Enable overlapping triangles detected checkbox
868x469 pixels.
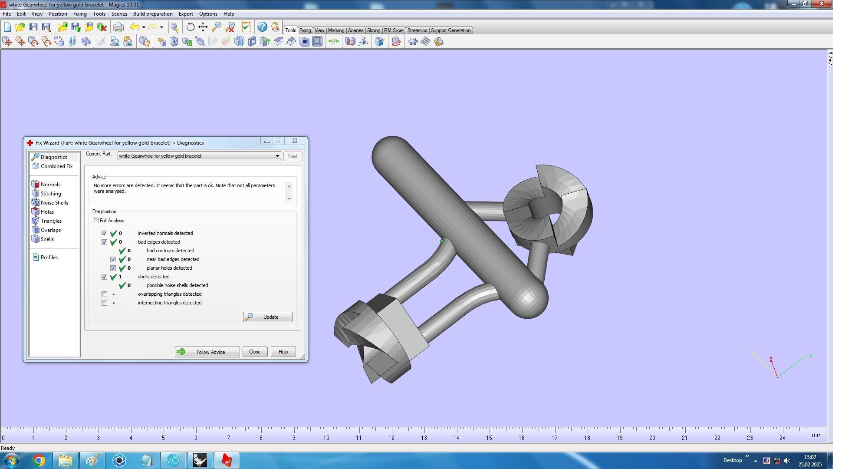tap(104, 294)
